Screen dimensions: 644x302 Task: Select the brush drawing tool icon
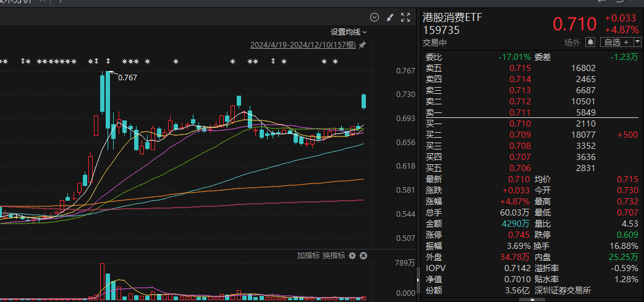coord(390,17)
